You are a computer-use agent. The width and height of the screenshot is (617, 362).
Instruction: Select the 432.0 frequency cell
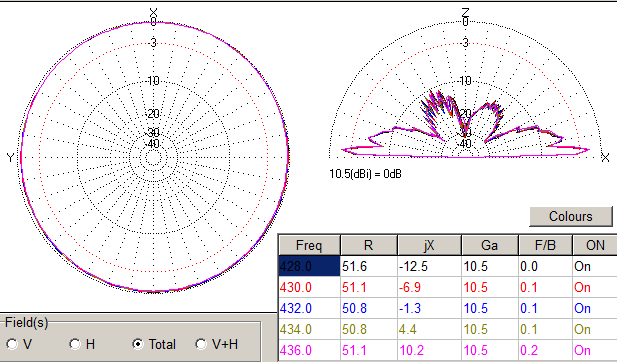tap(309, 308)
